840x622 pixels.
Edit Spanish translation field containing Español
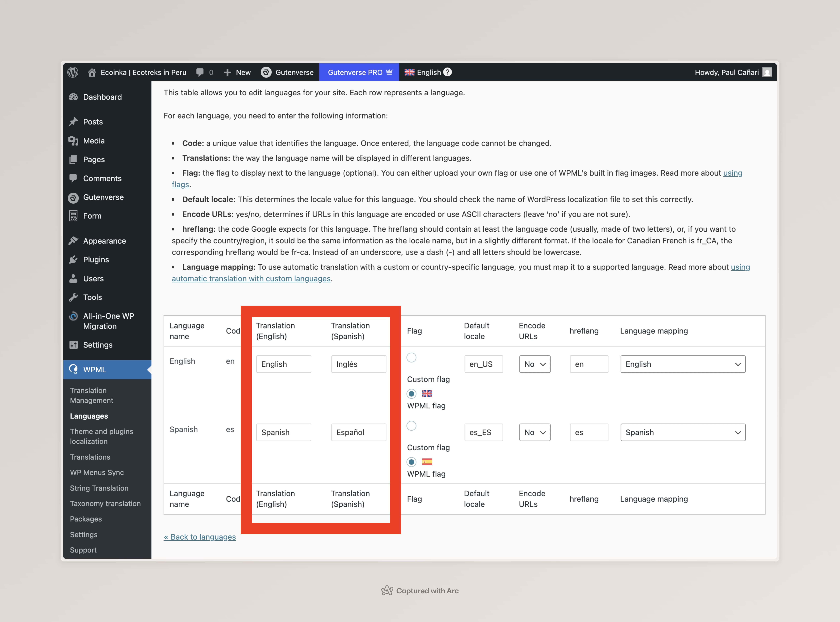click(358, 432)
